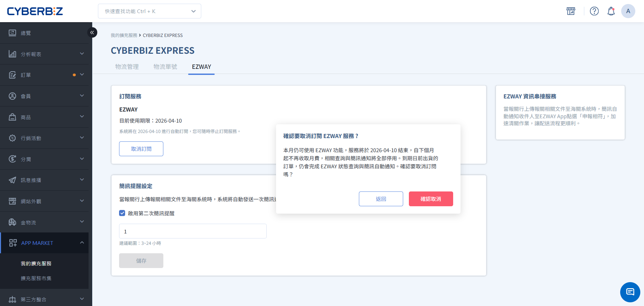The height and width of the screenshot is (306, 644).
Task: Open notifications bell icon
Action: tap(611, 11)
